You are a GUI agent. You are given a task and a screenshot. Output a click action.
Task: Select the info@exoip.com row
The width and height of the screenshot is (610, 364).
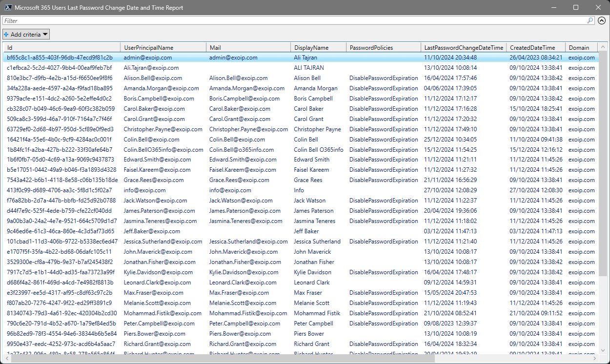144,190
